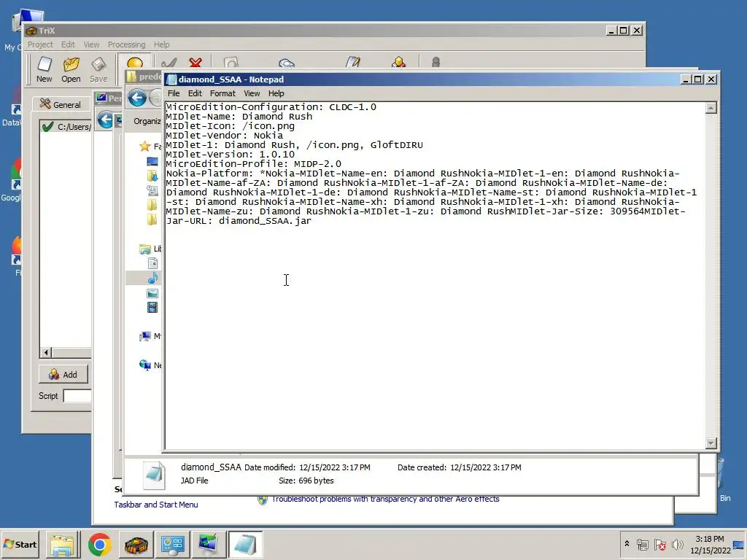The height and width of the screenshot is (560, 747).
Task: Open TriX's View menu
Action: tap(91, 44)
